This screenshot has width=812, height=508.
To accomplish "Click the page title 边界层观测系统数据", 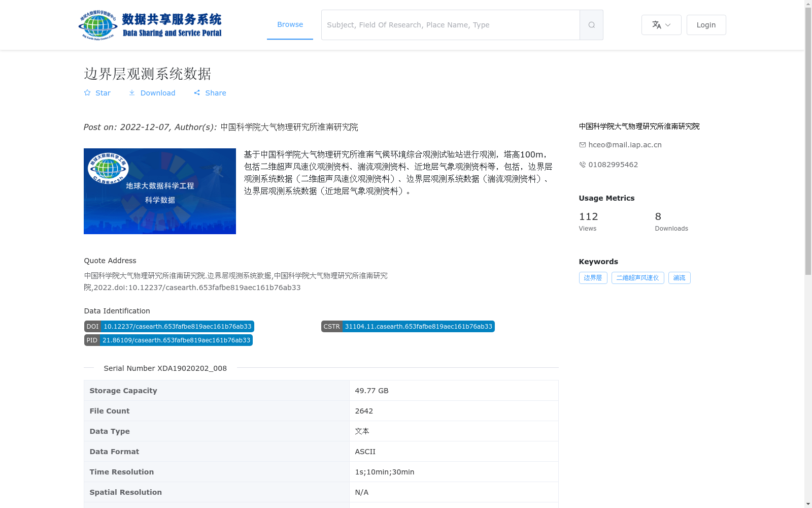I will 147,74.
